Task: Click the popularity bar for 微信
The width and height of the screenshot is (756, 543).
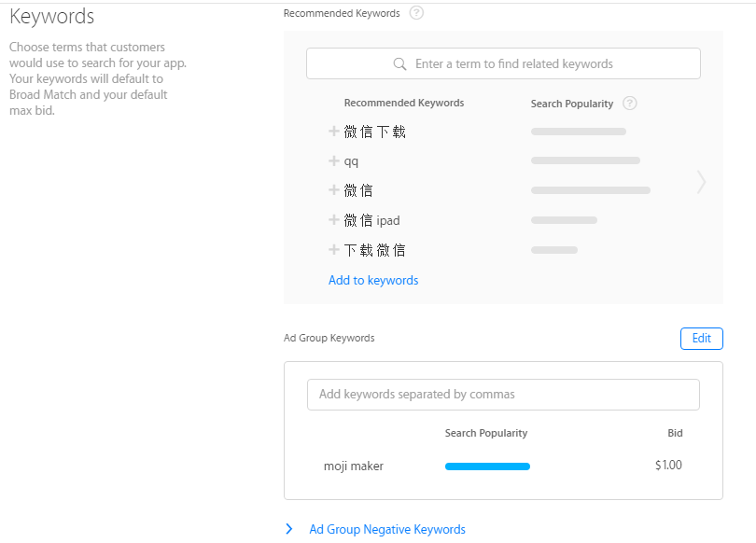Action: coord(591,190)
